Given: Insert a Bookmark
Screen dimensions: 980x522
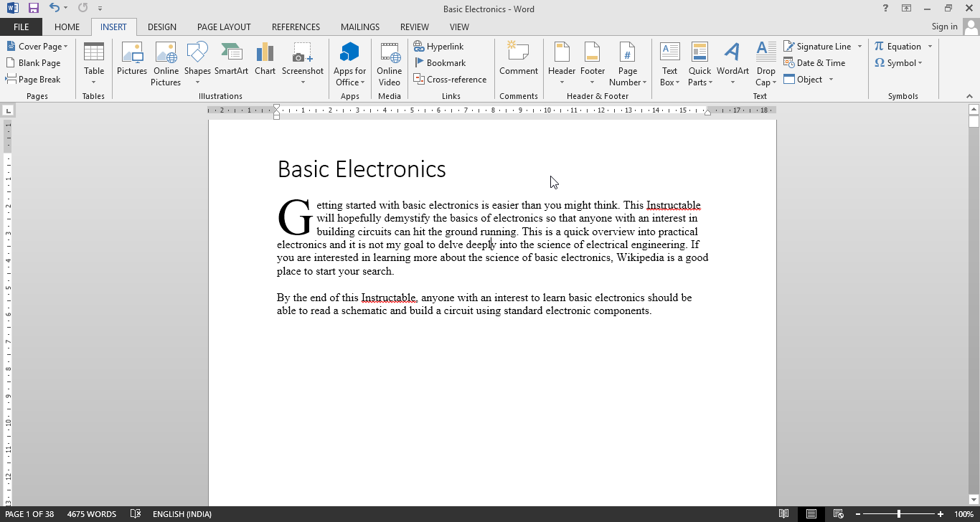Looking at the screenshot, I should point(440,63).
